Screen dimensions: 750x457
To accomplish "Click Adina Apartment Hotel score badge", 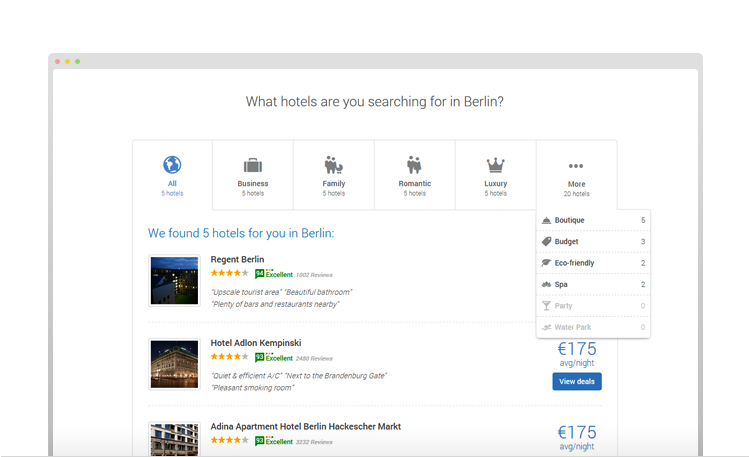I will coord(259,441).
